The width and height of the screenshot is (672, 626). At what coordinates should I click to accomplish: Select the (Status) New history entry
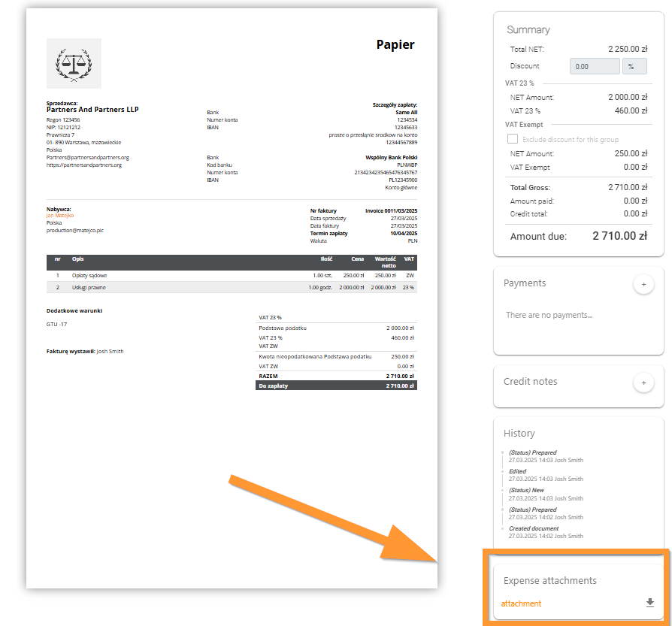click(x=526, y=490)
